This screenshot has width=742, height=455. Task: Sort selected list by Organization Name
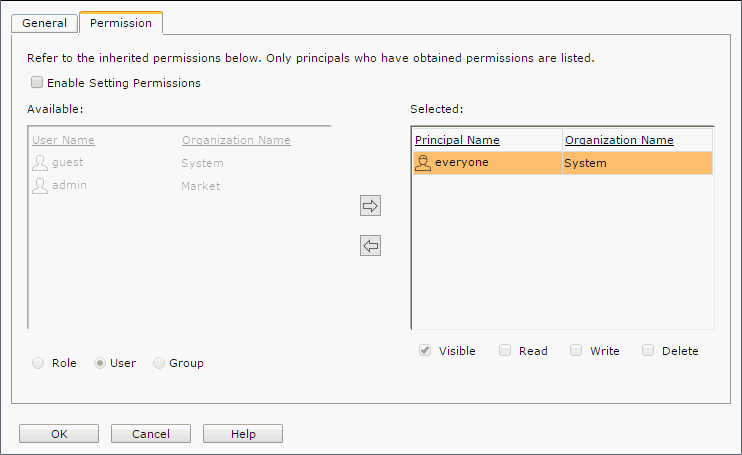click(619, 140)
